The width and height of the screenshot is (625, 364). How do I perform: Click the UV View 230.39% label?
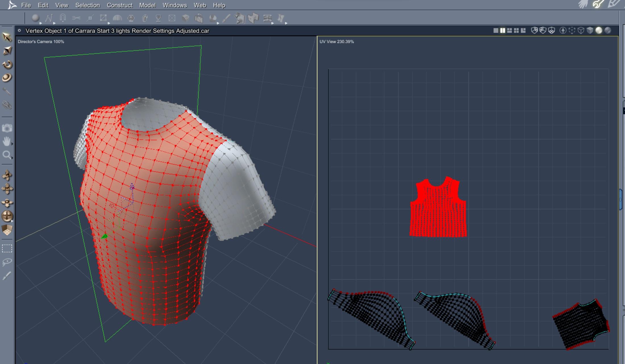click(x=336, y=41)
